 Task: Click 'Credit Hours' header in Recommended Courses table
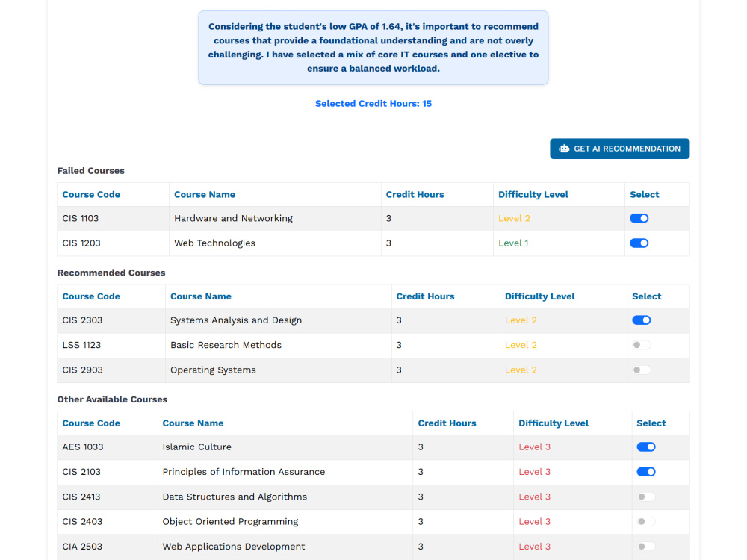[x=425, y=296]
